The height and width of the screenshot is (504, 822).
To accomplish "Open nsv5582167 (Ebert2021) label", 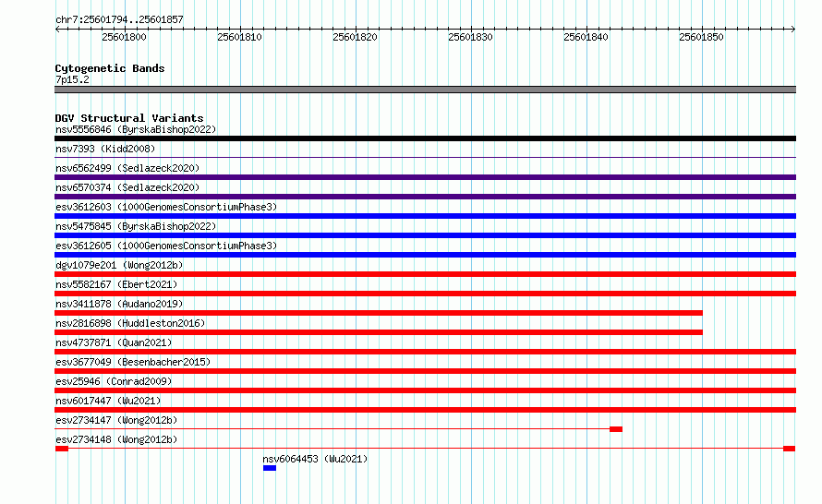I will [116, 284].
